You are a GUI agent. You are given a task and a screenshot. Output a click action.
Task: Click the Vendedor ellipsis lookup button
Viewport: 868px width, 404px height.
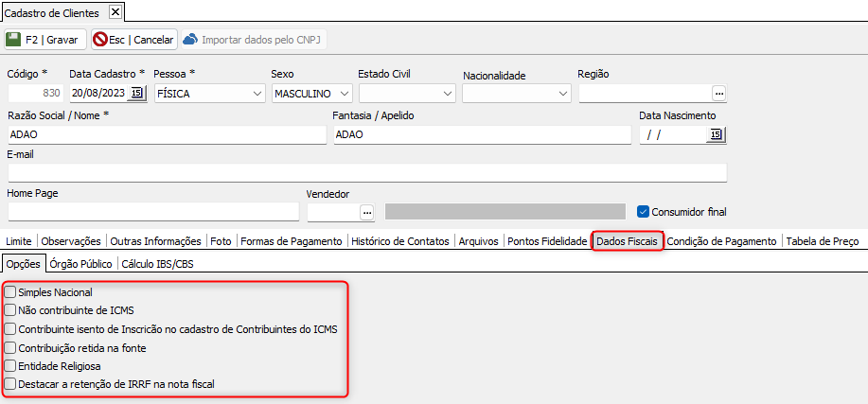pos(367,212)
